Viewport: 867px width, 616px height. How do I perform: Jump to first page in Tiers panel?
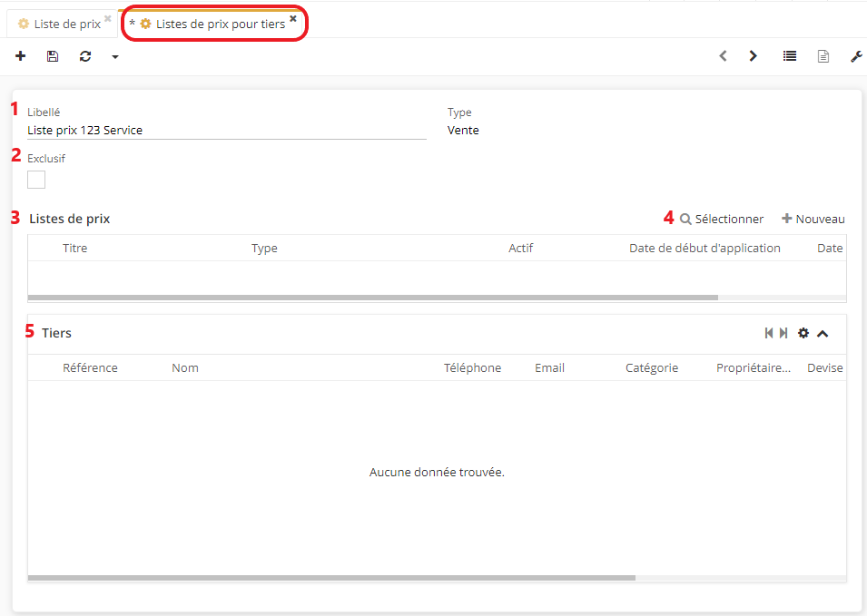[x=769, y=334]
